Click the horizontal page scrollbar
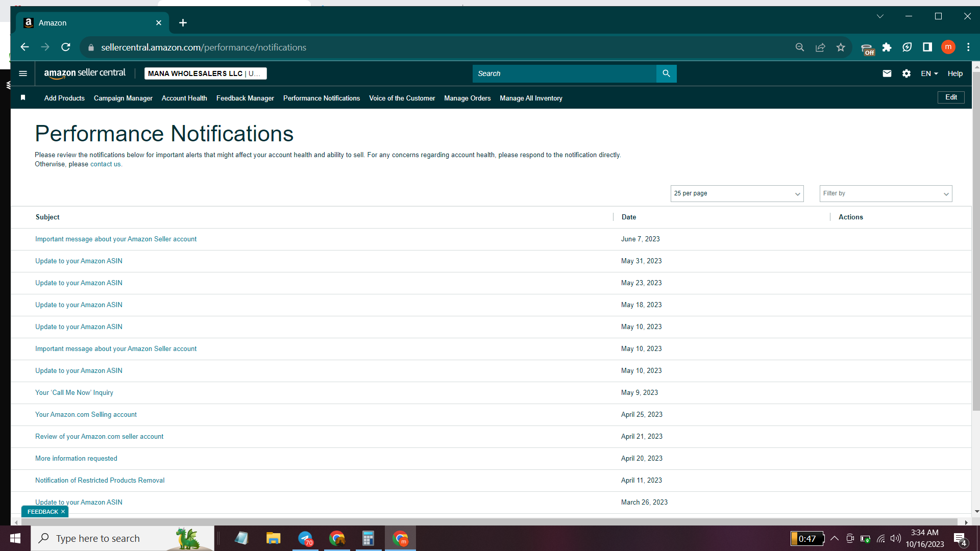This screenshot has width=980, height=551. [x=489, y=522]
